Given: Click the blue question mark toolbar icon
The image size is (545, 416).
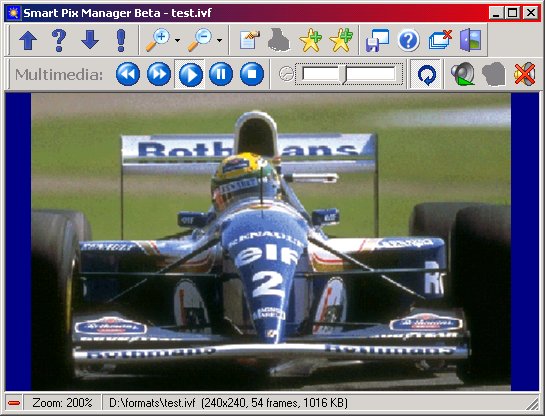Looking at the screenshot, I should [x=59, y=41].
